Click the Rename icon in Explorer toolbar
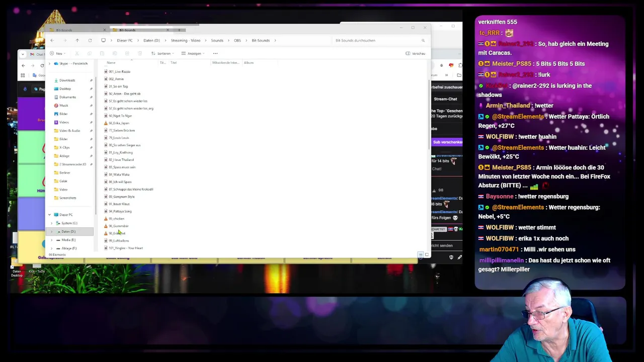The image size is (644, 362). (115, 53)
